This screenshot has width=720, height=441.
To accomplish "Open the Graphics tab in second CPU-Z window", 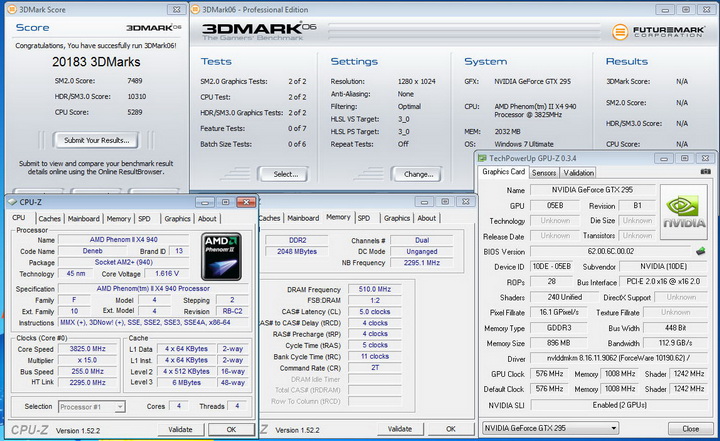I will tap(397, 218).
